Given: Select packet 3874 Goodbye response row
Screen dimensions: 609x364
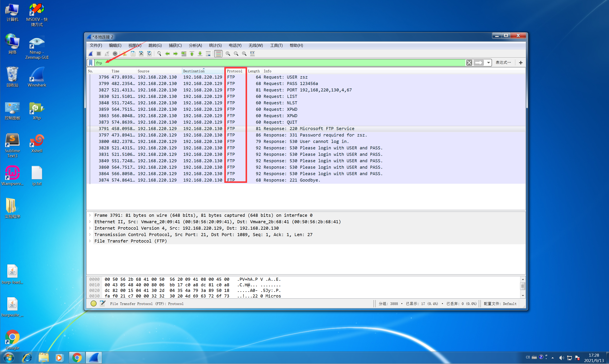Looking at the screenshot, I should [306, 180].
